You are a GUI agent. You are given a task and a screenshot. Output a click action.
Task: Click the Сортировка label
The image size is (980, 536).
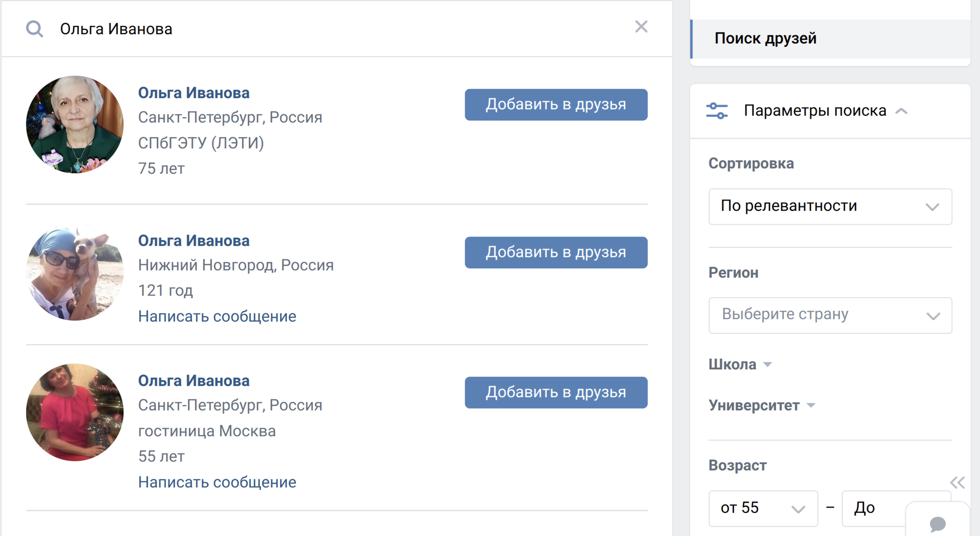751,163
